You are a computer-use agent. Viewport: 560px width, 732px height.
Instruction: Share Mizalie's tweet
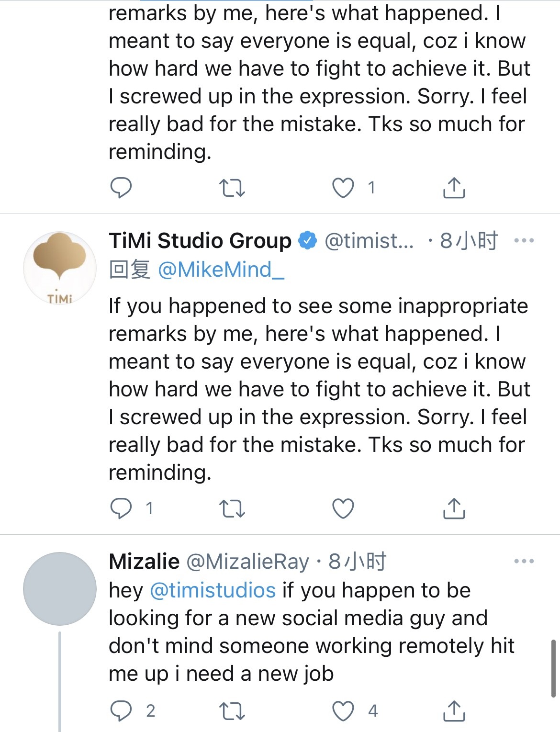(454, 711)
